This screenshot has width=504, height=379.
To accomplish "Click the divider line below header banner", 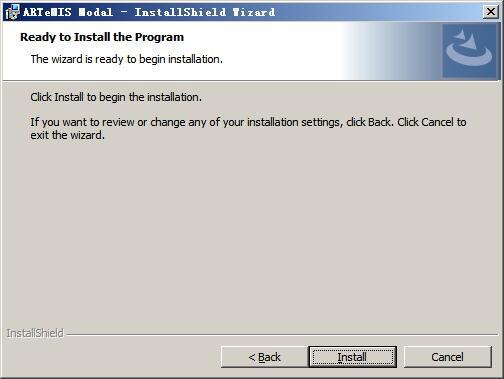I will [x=252, y=80].
